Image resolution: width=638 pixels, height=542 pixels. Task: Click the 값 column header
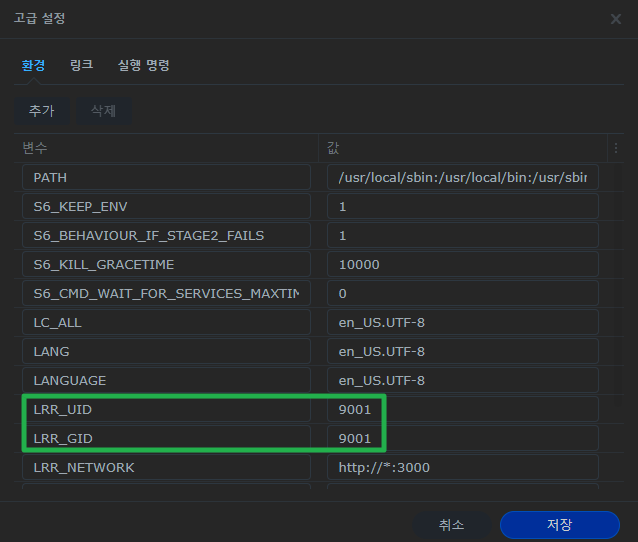point(460,148)
